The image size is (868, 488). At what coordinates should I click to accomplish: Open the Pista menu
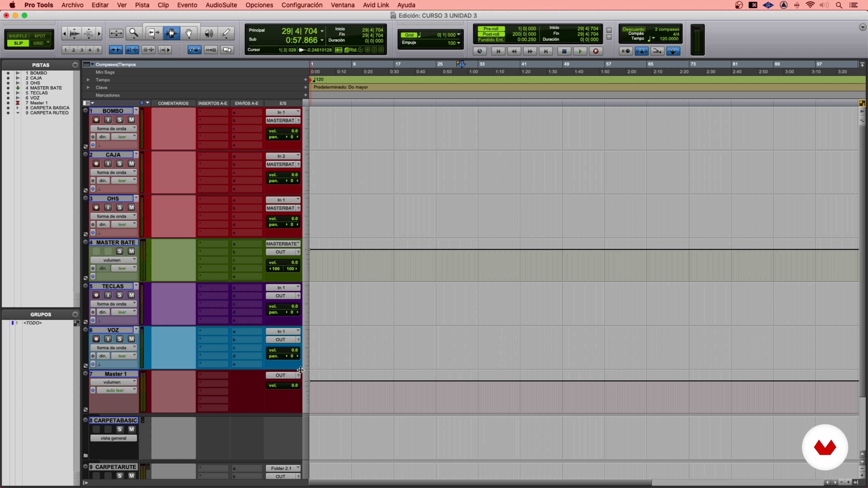point(142,5)
